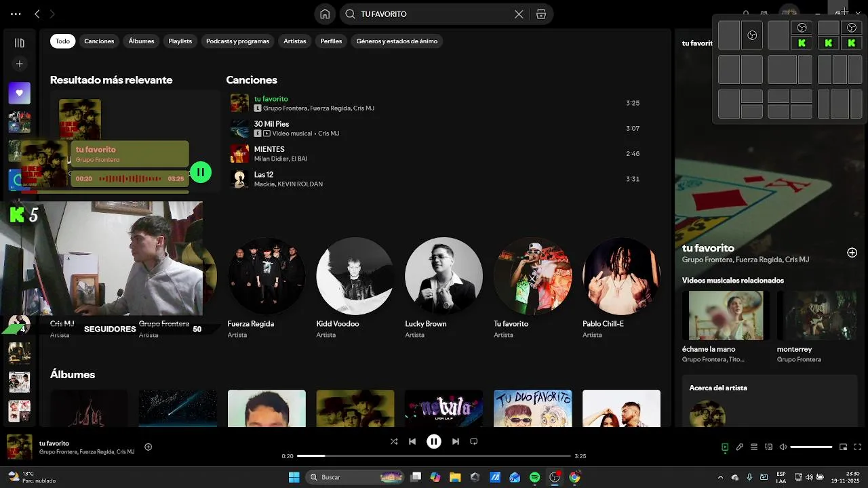Image resolution: width=868 pixels, height=488 pixels.
Task: Toggle shuffle playback
Action: (x=394, y=441)
